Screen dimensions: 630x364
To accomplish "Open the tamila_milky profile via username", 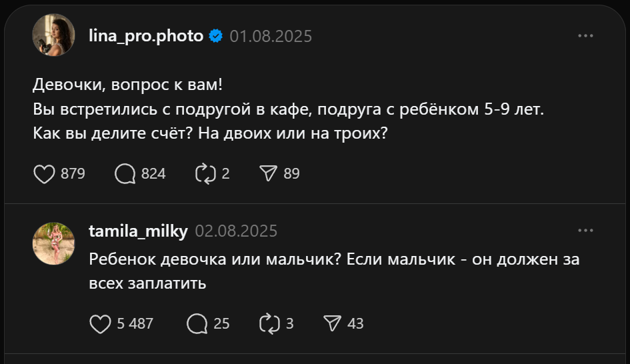I will pyautogui.click(x=138, y=231).
